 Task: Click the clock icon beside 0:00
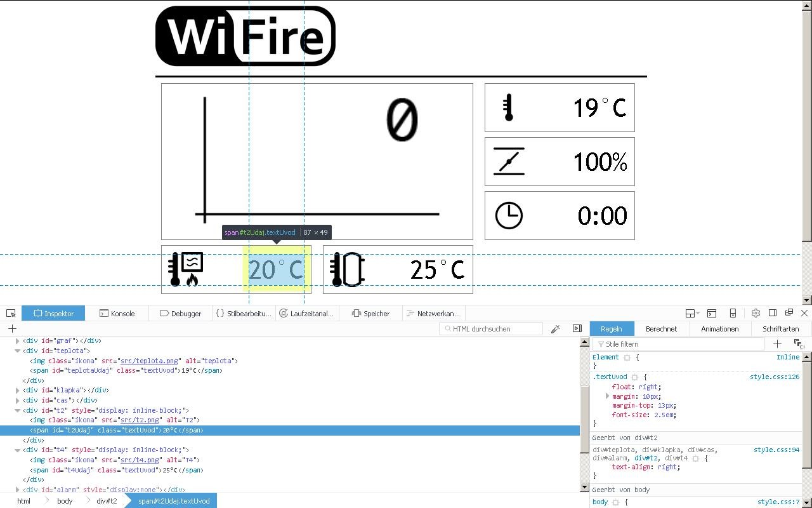click(509, 216)
